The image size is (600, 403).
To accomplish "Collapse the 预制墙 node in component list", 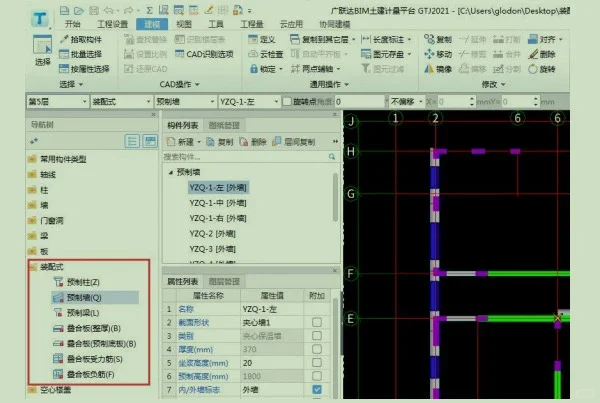I will pyautogui.click(x=171, y=172).
